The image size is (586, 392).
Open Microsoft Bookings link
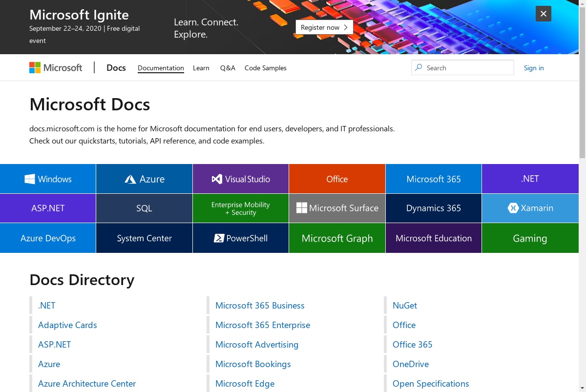pos(253,364)
